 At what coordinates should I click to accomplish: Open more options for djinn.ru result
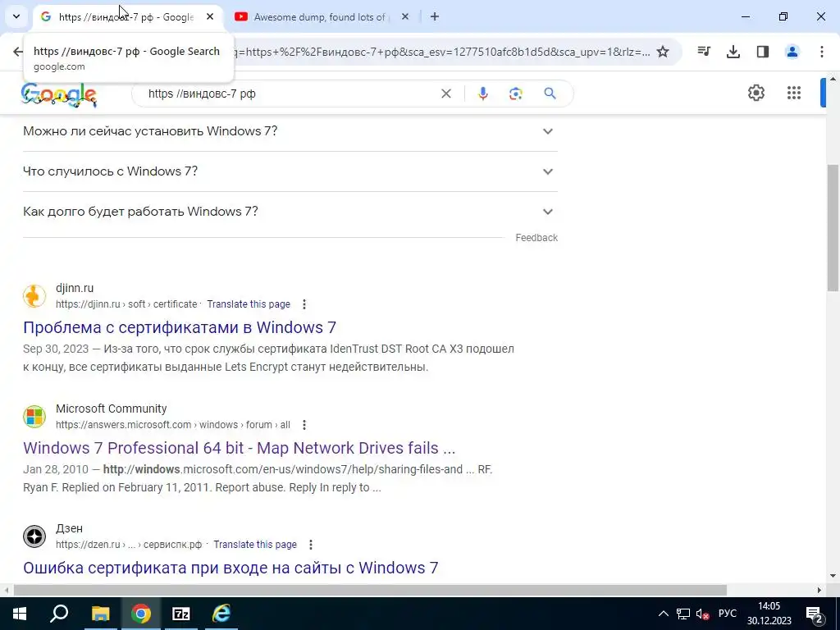[304, 304]
